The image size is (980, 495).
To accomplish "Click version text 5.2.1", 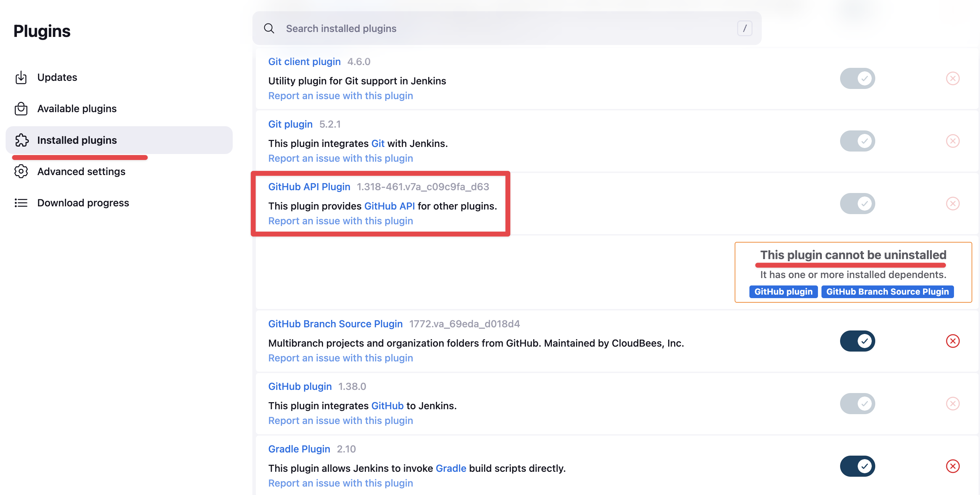I will 330,124.
